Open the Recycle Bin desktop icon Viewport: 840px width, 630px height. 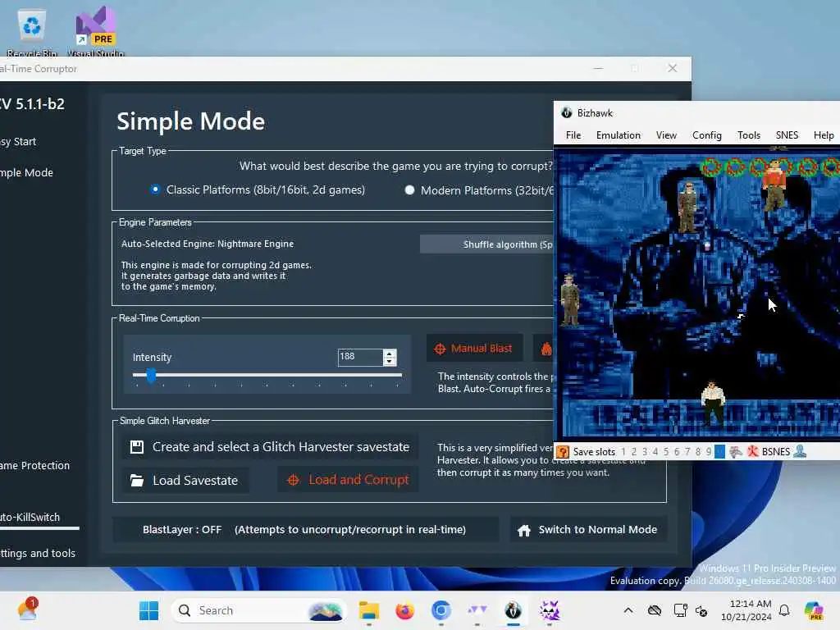32,33
